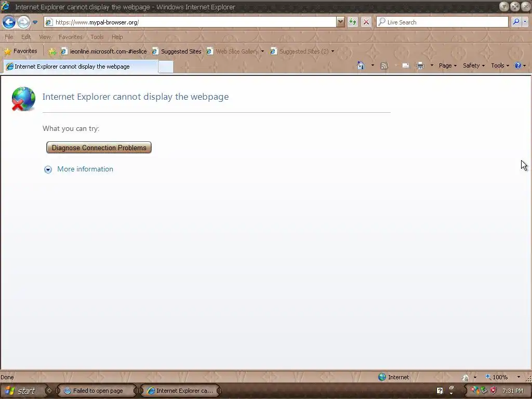
Task: Expand the Home button dropdown arrow
Action: tap(373, 65)
